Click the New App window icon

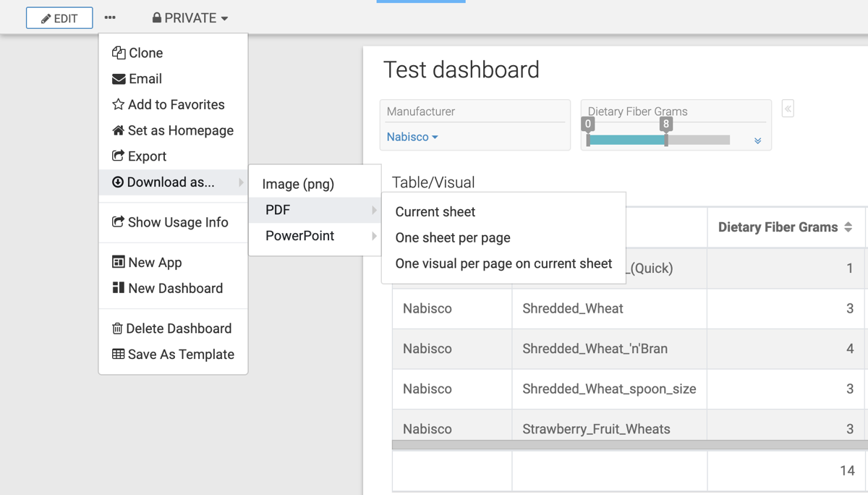coord(118,262)
